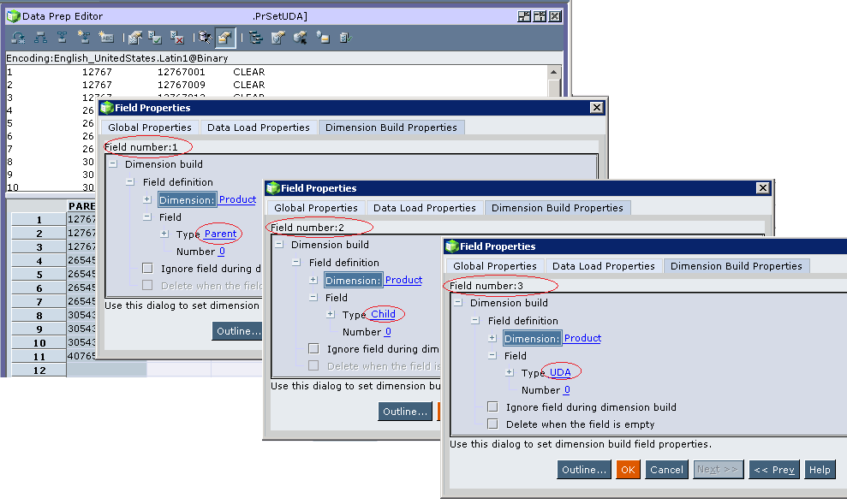
Task: Expand the Type Parent node
Action: click(x=164, y=234)
